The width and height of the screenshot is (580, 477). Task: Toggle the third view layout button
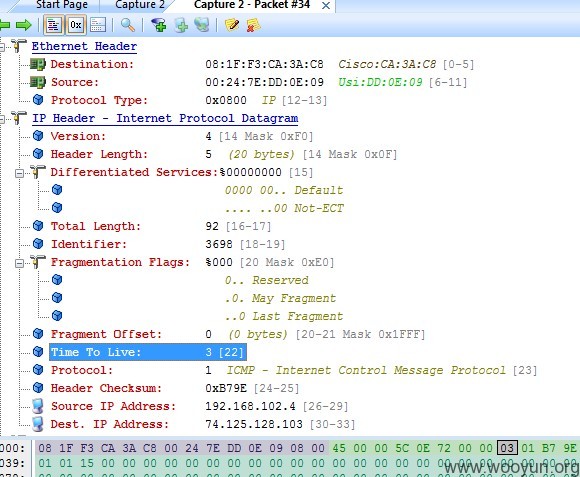(98, 25)
